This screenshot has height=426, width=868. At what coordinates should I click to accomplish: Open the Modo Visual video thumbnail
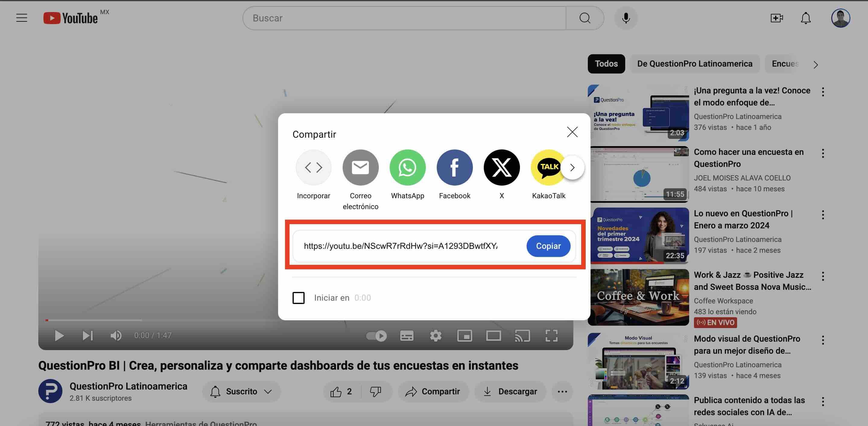click(x=638, y=361)
